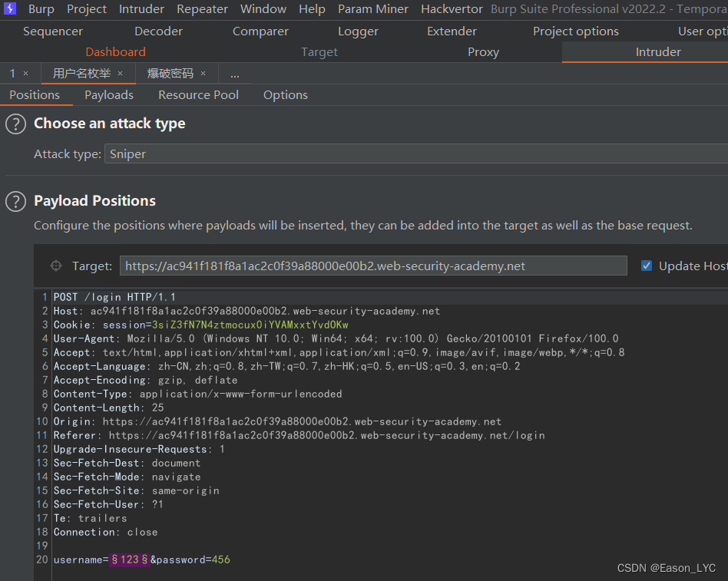Click the Referer header line
Viewport: 728px width, 581px height.
point(299,435)
